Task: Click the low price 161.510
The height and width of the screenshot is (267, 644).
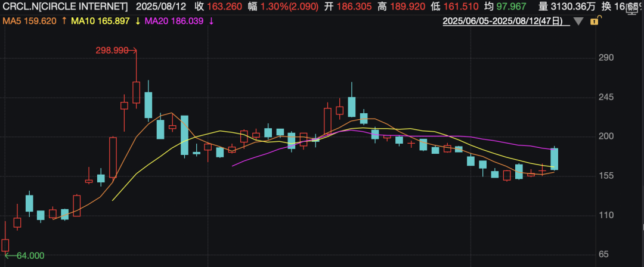Action: (461, 7)
